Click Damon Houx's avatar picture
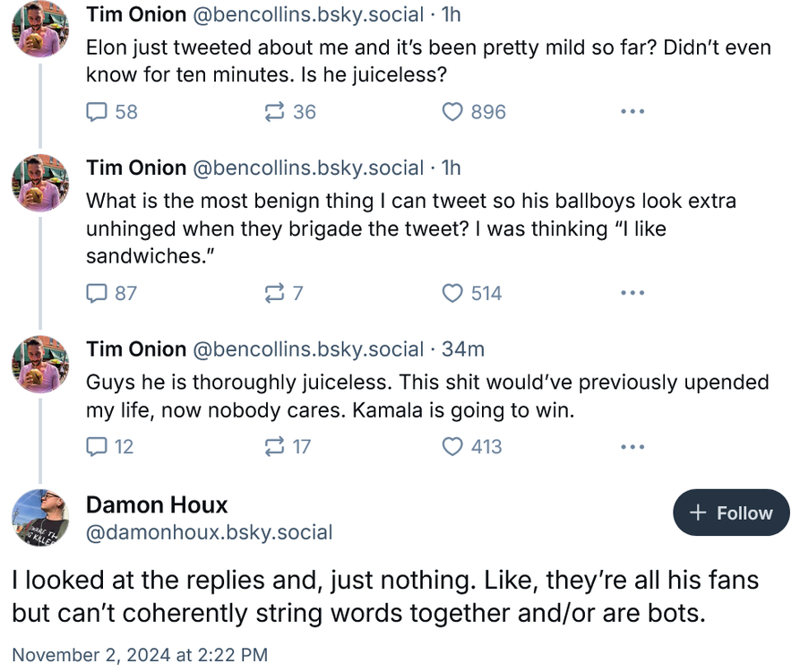 pos(40,519)
